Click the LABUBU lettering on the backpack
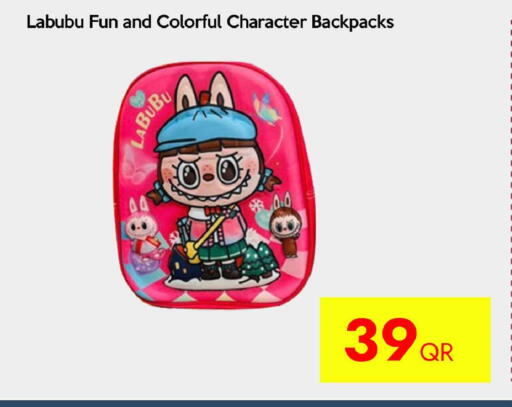 (x=150, y=121)
